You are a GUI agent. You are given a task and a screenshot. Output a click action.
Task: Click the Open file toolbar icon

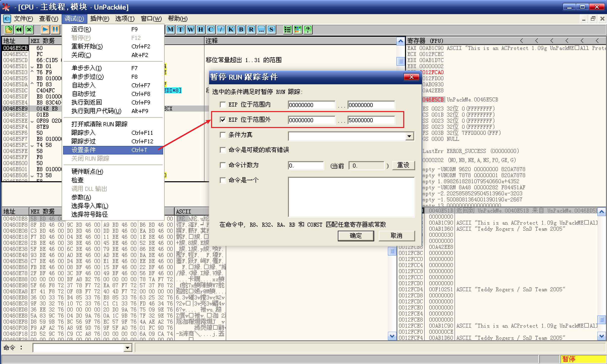9,30
